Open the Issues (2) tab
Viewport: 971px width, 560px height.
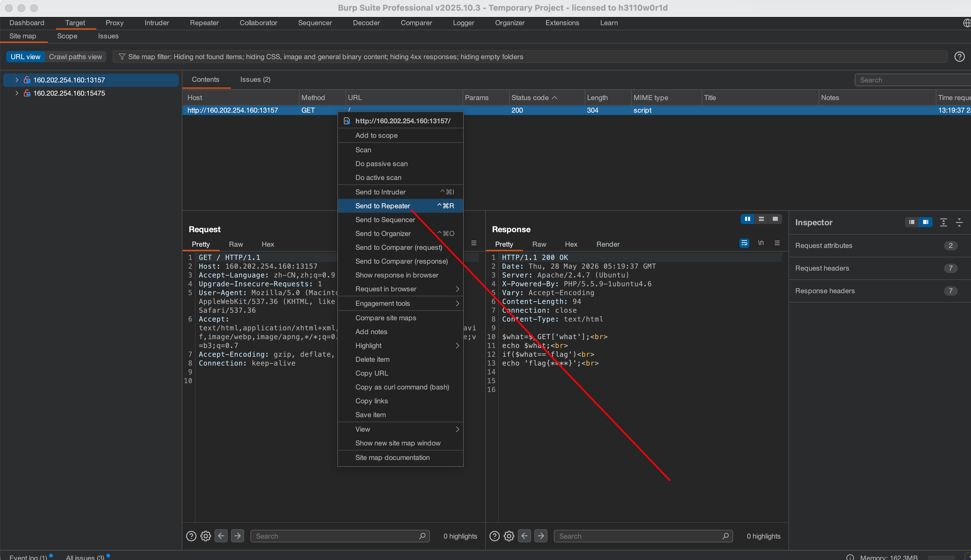click(x=255, y=79)
